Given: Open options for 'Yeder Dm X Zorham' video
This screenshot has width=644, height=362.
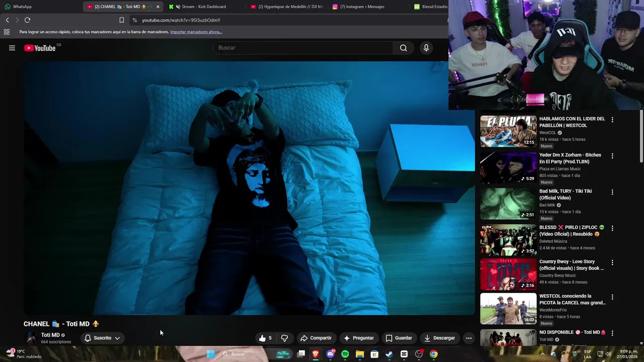Looking at the screenshot, I should point(612,156).
